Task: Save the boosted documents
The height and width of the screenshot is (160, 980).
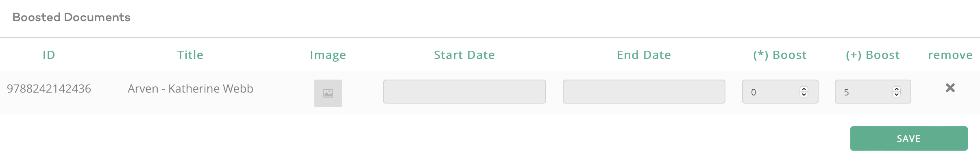Action: point(909,138)
